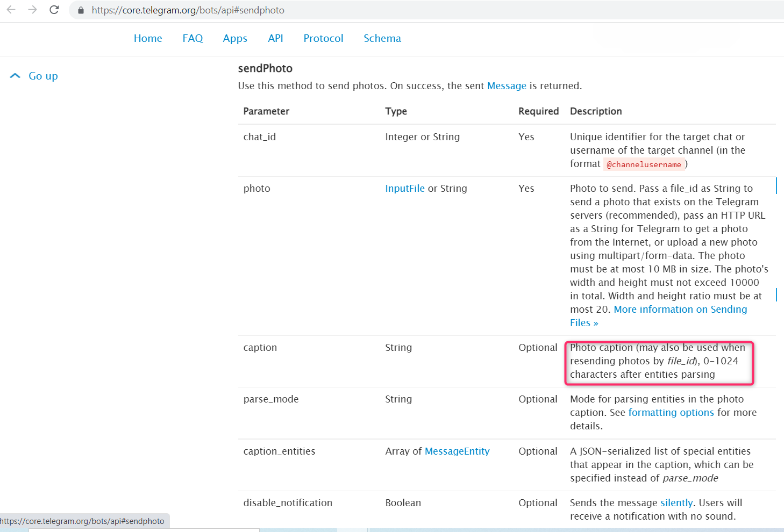784x532 pixels.
Task: Open the formatting options link
Action: point(671,412)
